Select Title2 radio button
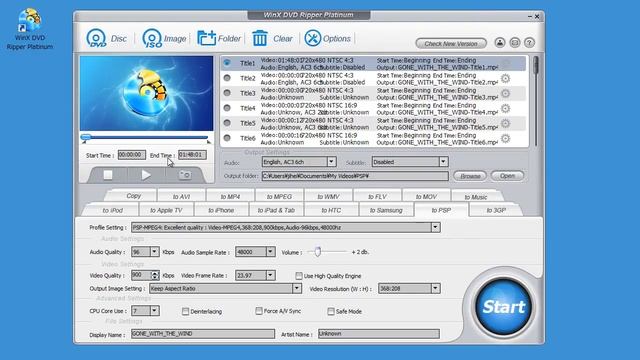This screenshot has width=640, height=360. tap(227, 78)
